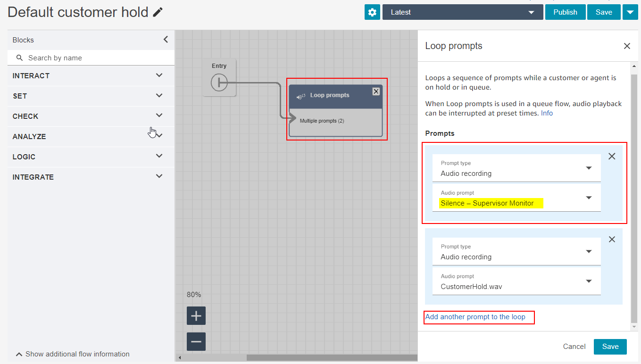Show additional flow information

[73, 354]
